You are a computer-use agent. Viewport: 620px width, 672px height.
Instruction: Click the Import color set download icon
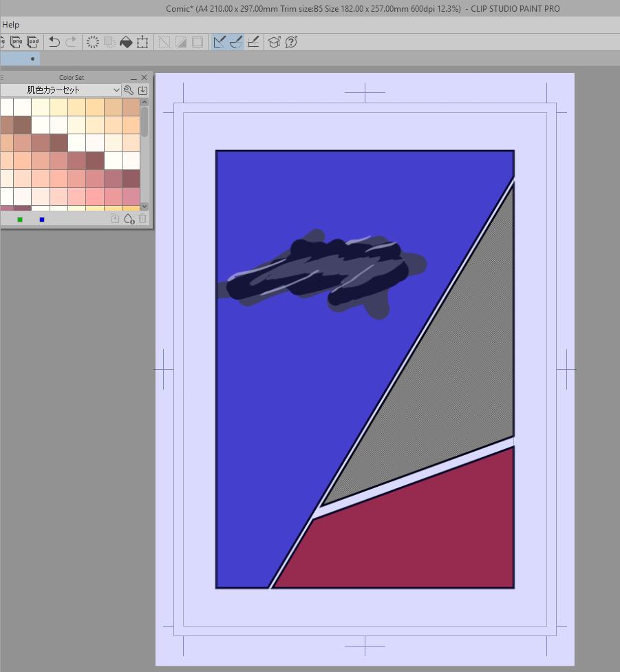142,90
